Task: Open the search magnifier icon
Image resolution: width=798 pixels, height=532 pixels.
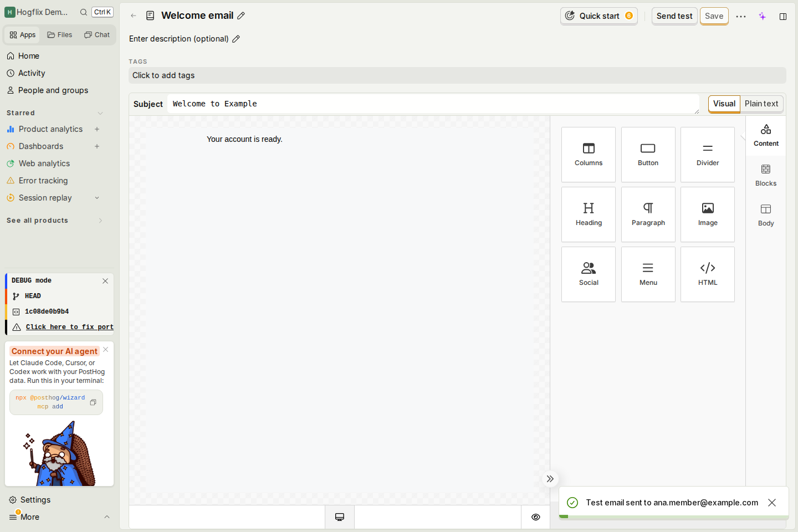Action: [x=84, y=12]
